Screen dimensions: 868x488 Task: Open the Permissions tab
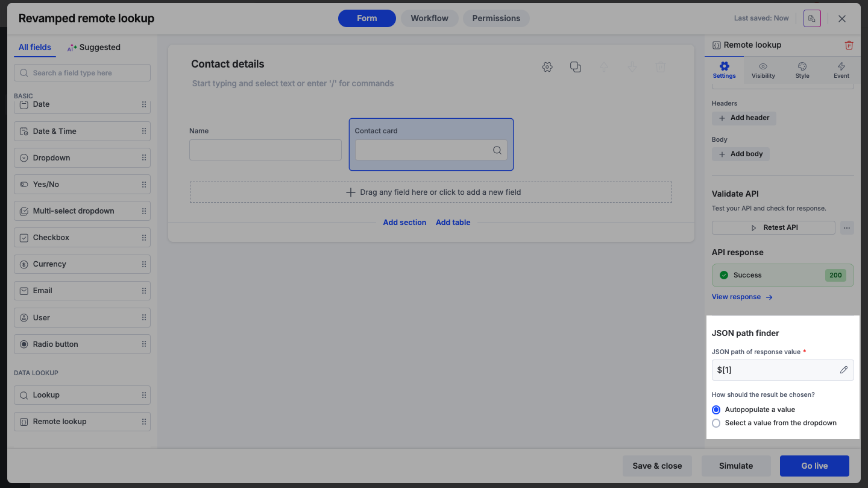(496, 18)
